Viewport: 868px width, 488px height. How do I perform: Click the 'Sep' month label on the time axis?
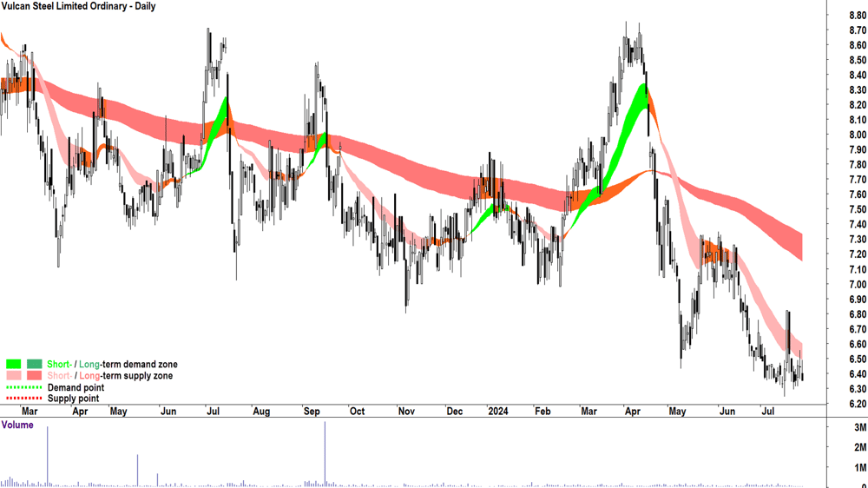(312, 412)
